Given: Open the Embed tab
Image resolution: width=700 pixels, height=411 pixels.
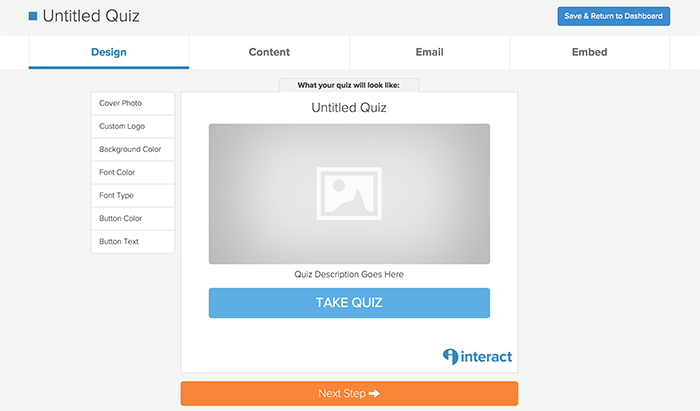Looking at the screenshot, I should pyautogui.click(x=590, y=52).
